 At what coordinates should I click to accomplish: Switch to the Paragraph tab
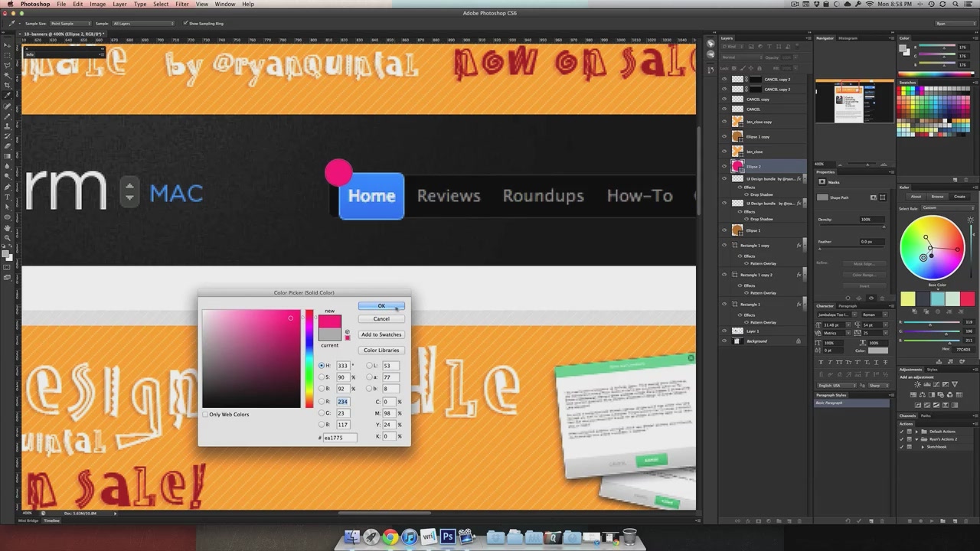848,306
